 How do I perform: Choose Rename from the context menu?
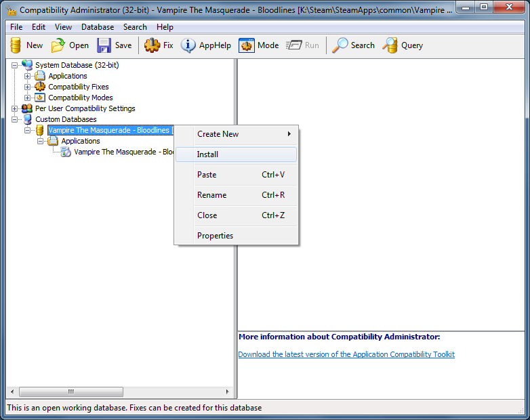236,195
